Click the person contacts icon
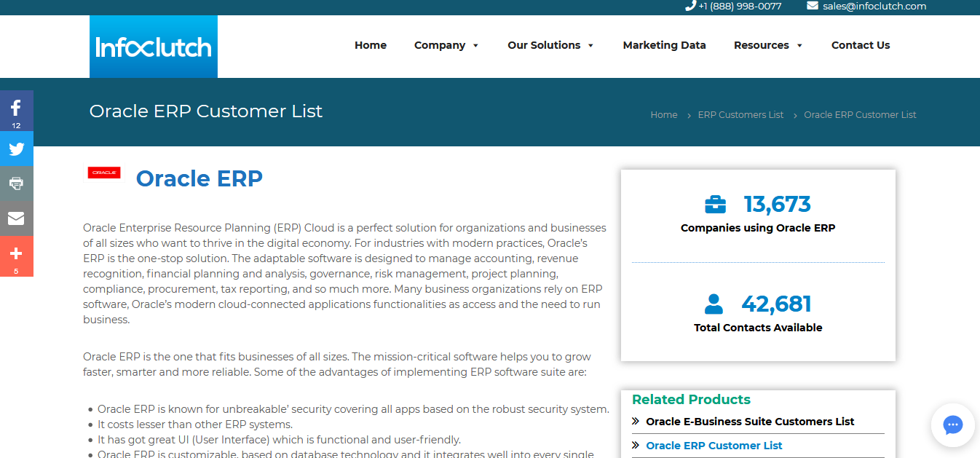980x458 pixels. click(714, 304)
